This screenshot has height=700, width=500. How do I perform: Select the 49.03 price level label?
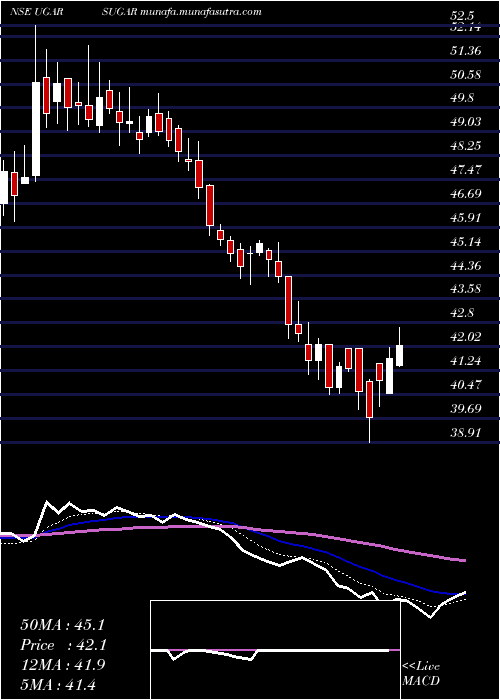(x=465, y=122)
